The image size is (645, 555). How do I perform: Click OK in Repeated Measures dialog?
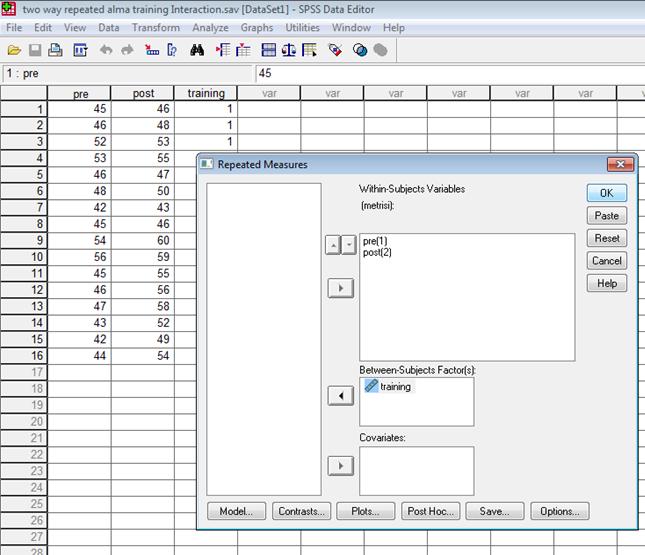(607, 193)
